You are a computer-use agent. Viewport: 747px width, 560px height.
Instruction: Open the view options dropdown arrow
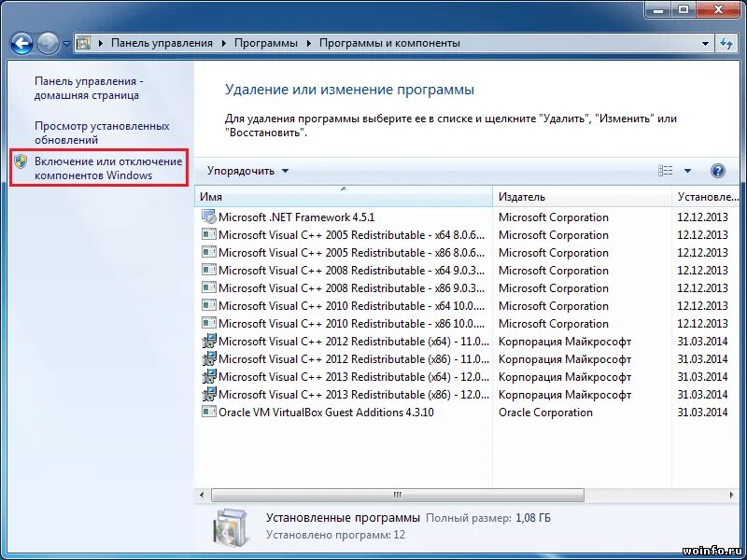click(x=687, y=171)
